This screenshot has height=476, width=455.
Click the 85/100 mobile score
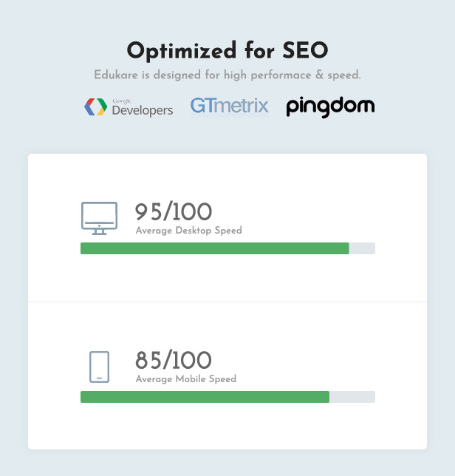point(174,360)
